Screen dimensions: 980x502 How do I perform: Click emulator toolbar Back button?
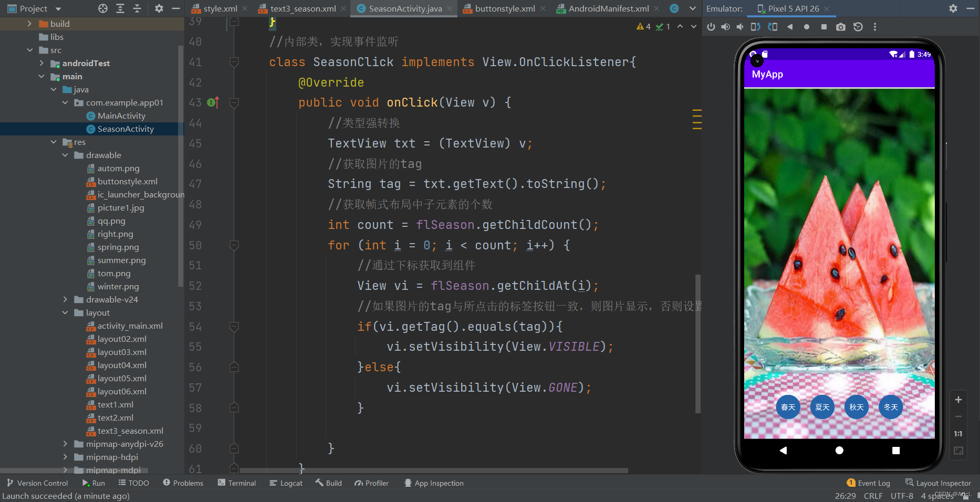(x=790, y=27)
